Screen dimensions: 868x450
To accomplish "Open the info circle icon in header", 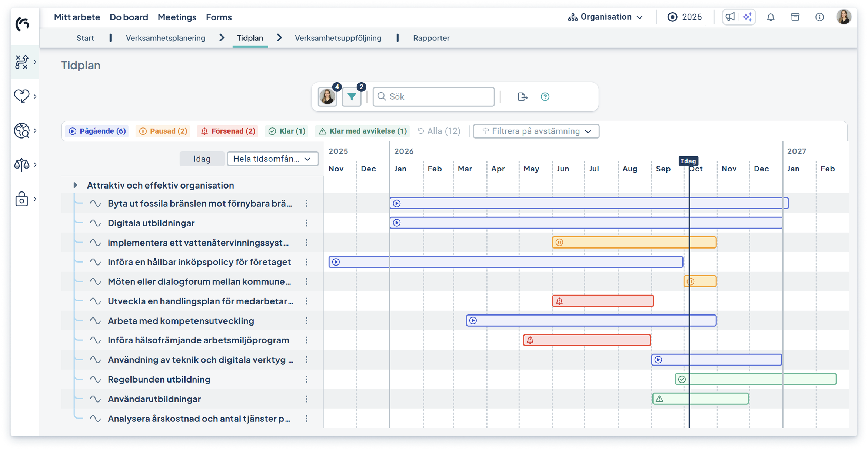I will coord(819,17).
